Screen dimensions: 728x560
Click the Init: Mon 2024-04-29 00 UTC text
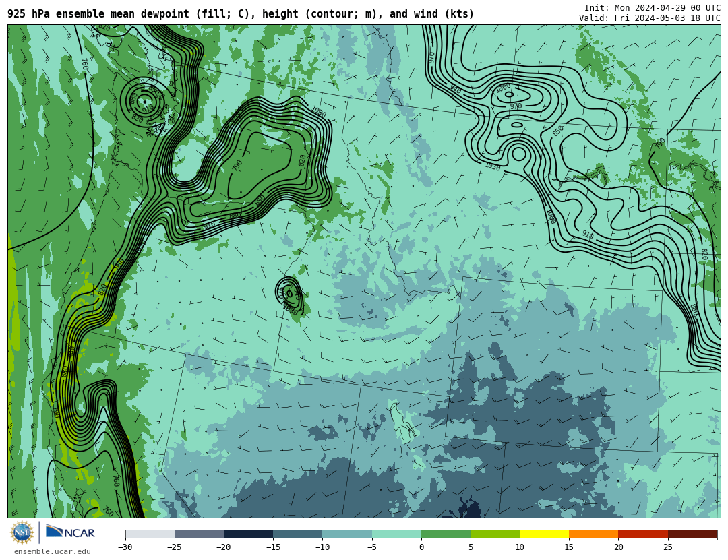click(x=653, y=8)
